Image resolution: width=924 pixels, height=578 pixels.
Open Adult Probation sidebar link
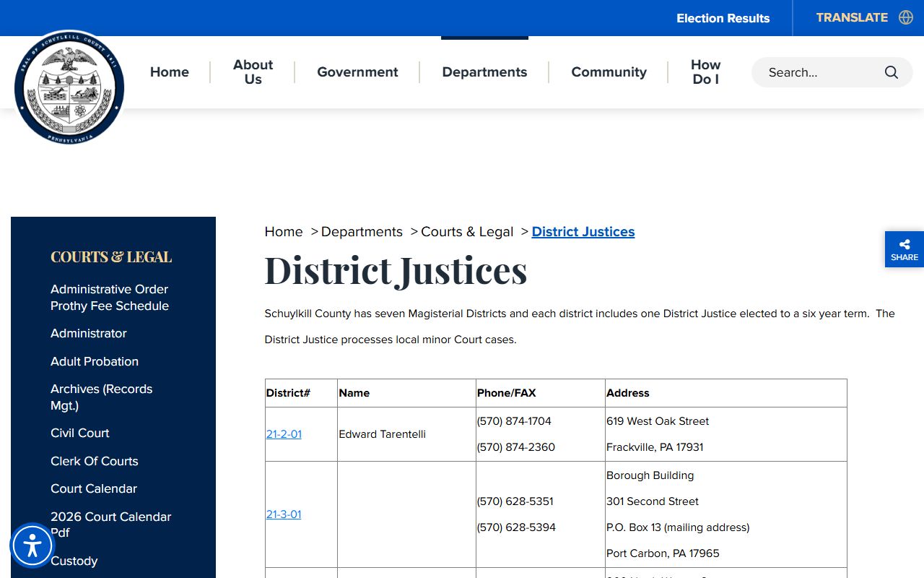[95, 362]
